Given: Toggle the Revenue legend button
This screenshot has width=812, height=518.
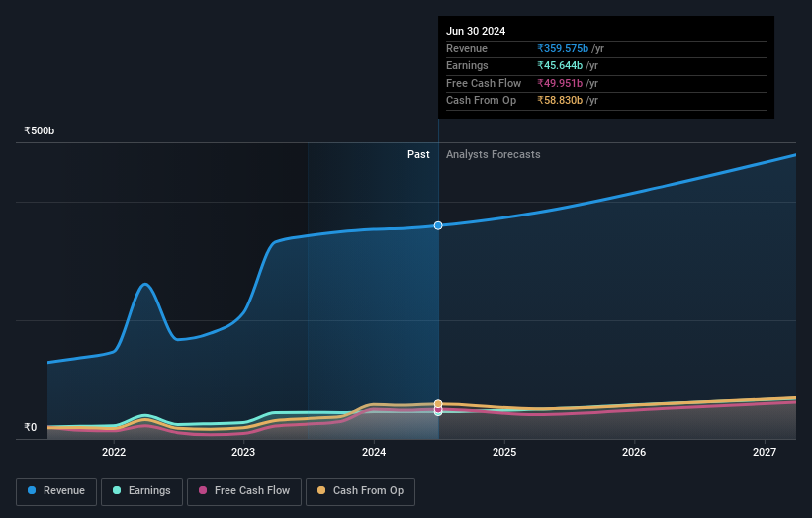Looking at the screenshot, I should (x=56, y=491).
